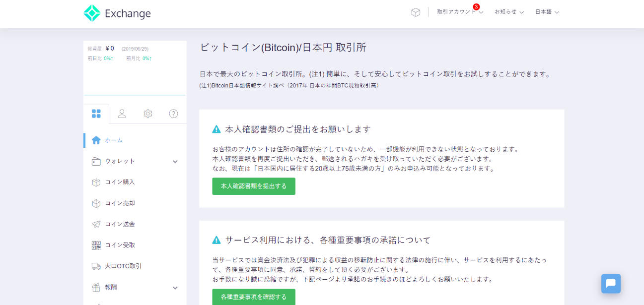This screenshot has width=644, height=305.
Task: Click the サービス利用における、各種重要事項の承諾について heading
Action: pos(328,240)
